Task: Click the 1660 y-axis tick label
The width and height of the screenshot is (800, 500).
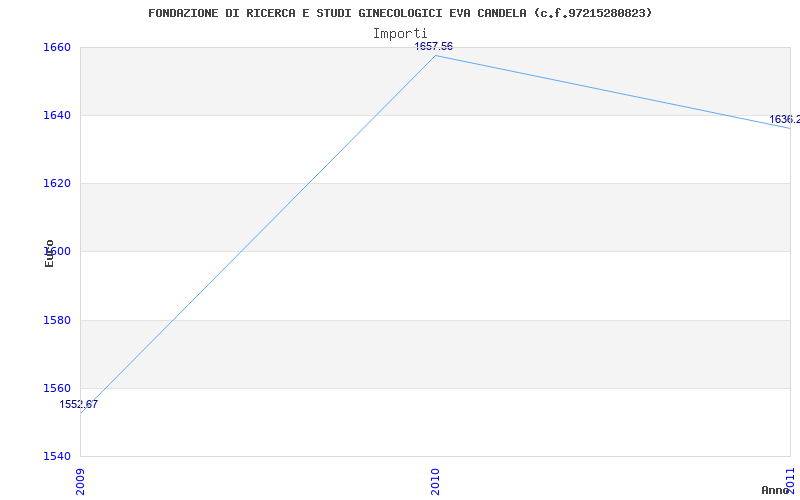Action: coord(57,47)
